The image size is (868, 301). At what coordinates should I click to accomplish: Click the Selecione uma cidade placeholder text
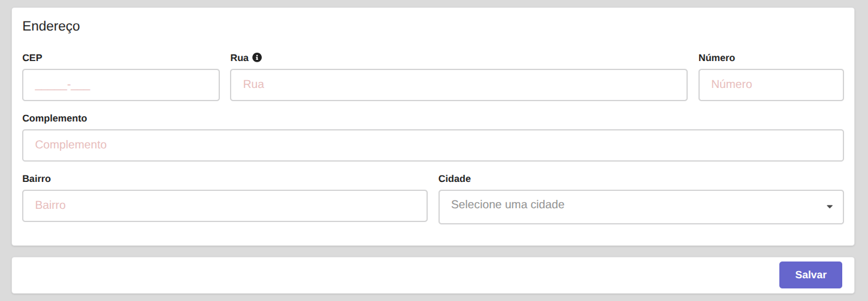(507, 205)
